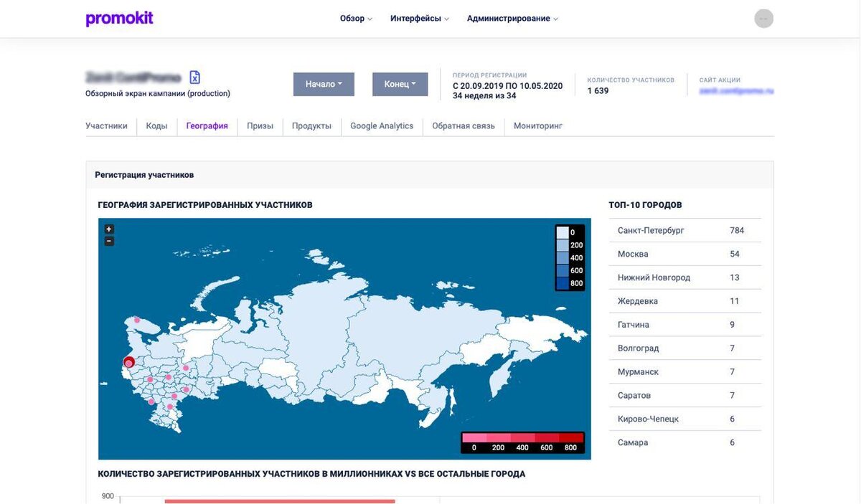Expand the Администрирование menu

pyautogui.click(x=512, y=19)
